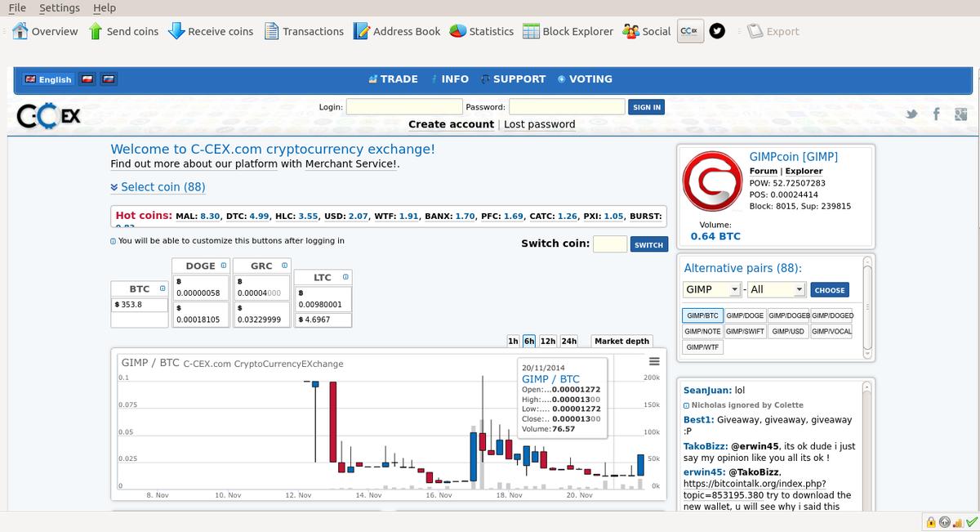Select the 24h chart interval
Viewport: 980px width, 532px height.
pos(569,341)
